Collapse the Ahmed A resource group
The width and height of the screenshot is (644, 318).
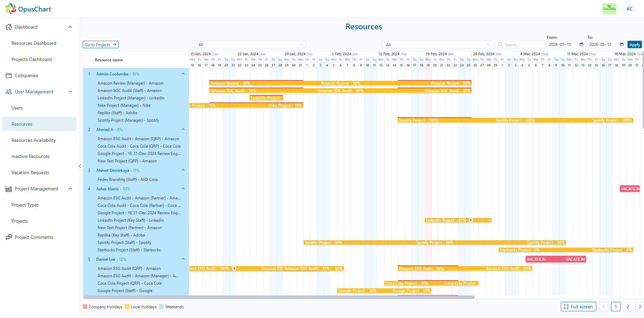(183, 129)
